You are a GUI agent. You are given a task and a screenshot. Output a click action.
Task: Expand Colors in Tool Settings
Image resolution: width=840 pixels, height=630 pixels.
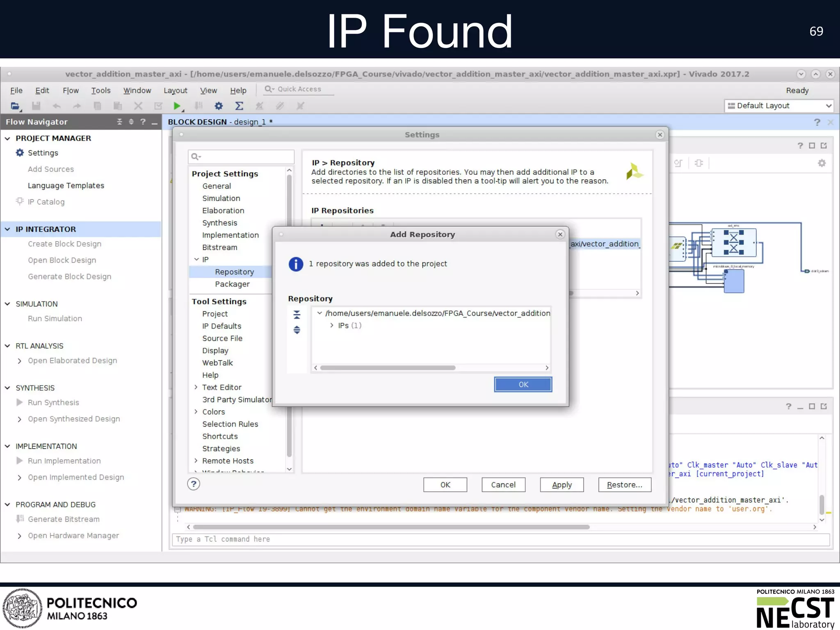[x=196, y=411]
